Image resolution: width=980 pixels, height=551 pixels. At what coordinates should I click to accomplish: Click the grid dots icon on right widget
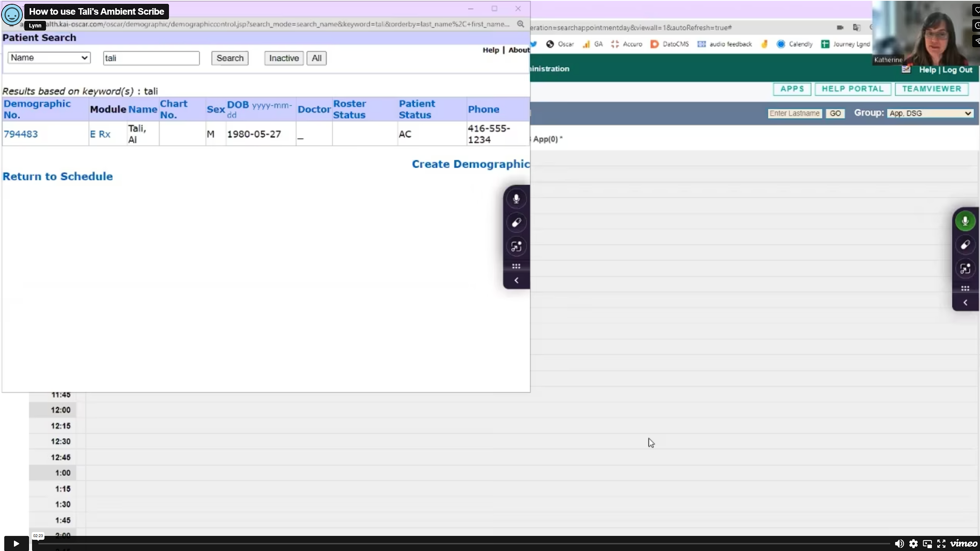965,288
